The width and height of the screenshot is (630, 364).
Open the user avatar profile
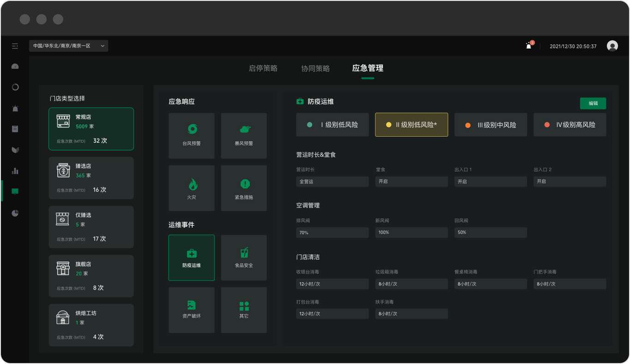(612, 46)
